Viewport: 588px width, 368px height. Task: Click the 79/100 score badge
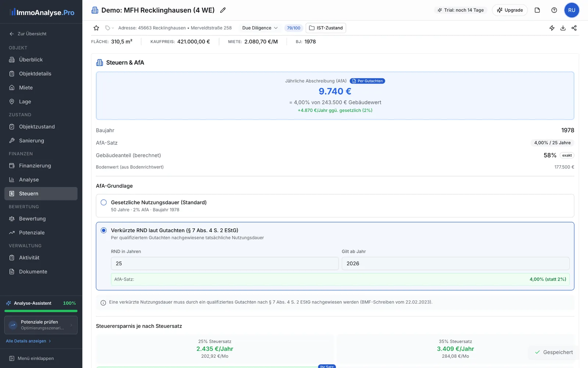click(x=294, y=28)
